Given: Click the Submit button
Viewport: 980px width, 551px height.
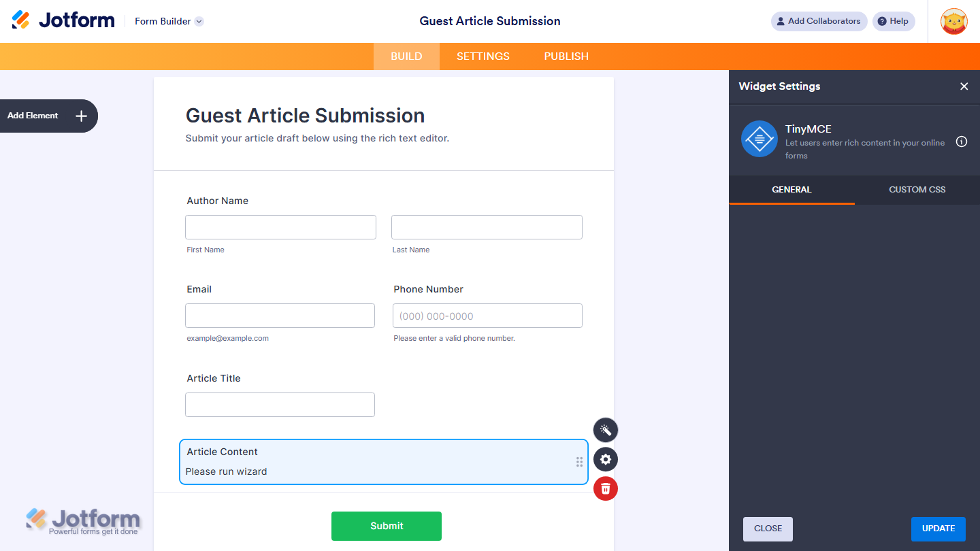Looking at the screenshot, I should (x=386, y=526).
